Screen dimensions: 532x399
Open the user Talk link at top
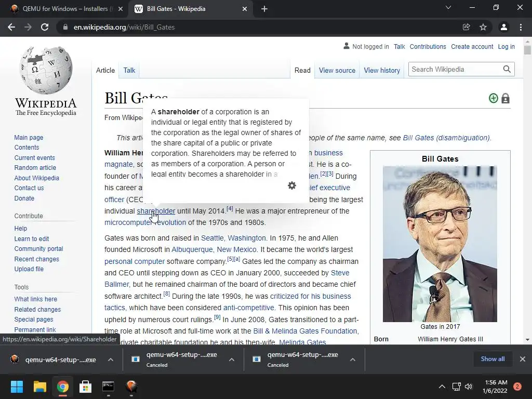(399, 46)
